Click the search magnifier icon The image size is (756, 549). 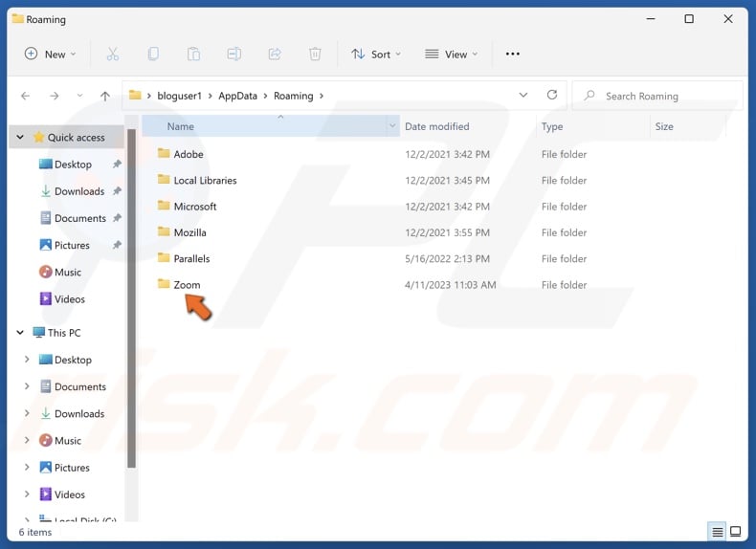tap(589, 96)
